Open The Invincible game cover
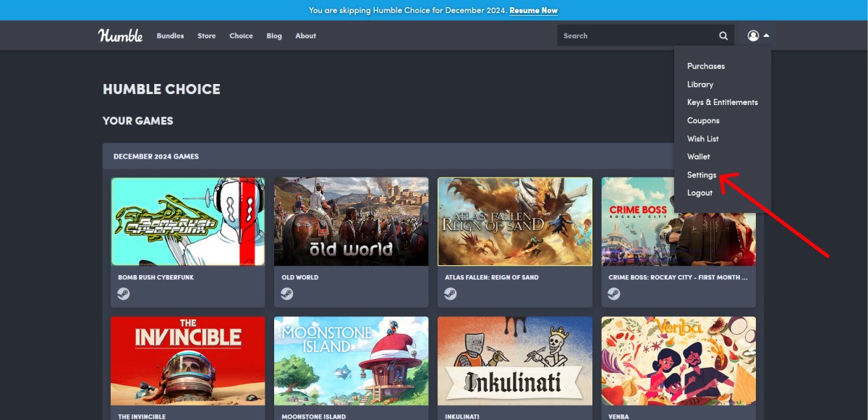Image resolution: width=868 pixels, height=420 pixels. click(x=188, y=361)
